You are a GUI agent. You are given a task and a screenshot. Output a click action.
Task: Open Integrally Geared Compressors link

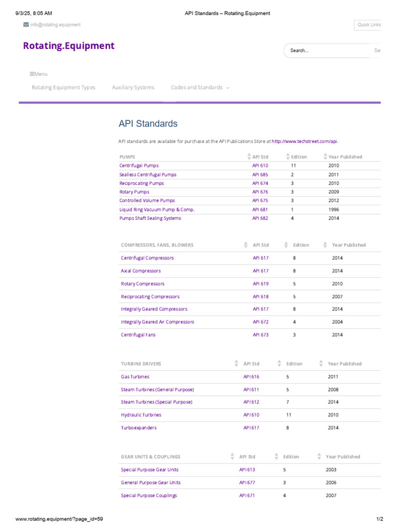point(154,309)
